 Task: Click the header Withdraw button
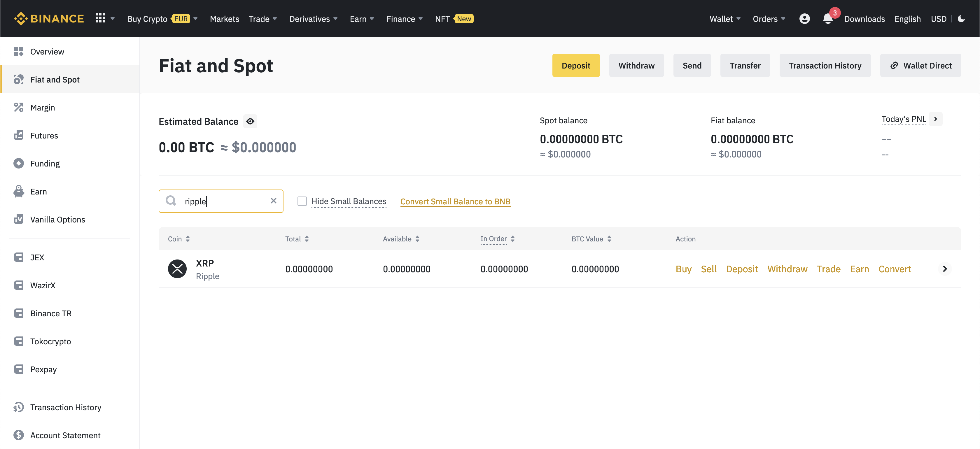tap(636, 65)
